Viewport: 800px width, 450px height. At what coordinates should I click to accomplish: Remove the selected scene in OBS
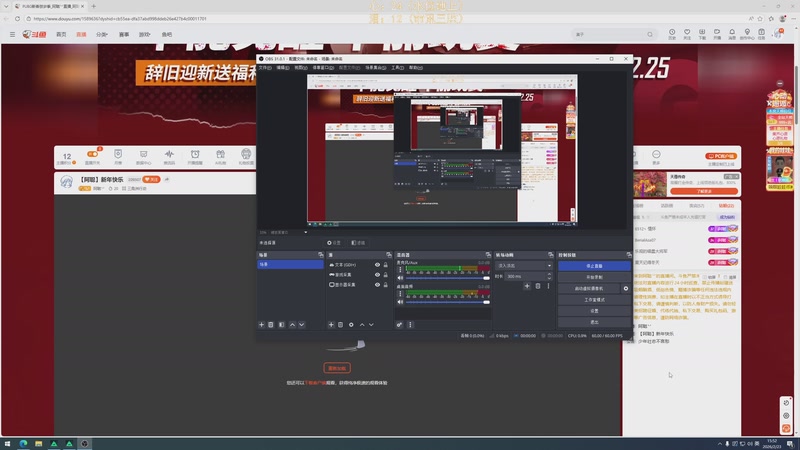(271, 324)
